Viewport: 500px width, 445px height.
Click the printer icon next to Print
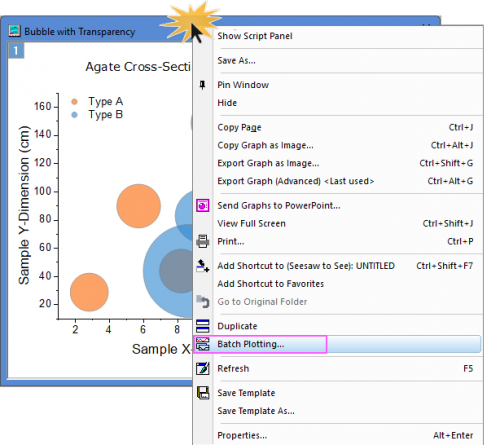coord(203,241)
